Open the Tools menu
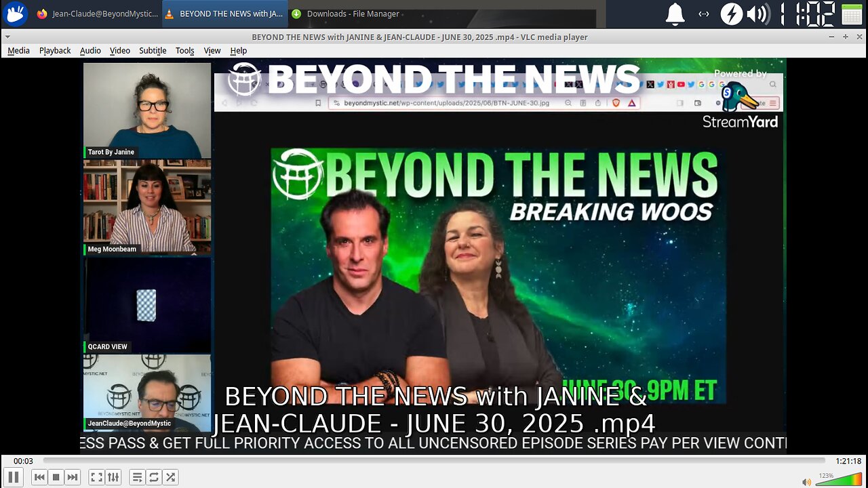Image resolution: width=868 pixels, height=488 pixels. 184,51
